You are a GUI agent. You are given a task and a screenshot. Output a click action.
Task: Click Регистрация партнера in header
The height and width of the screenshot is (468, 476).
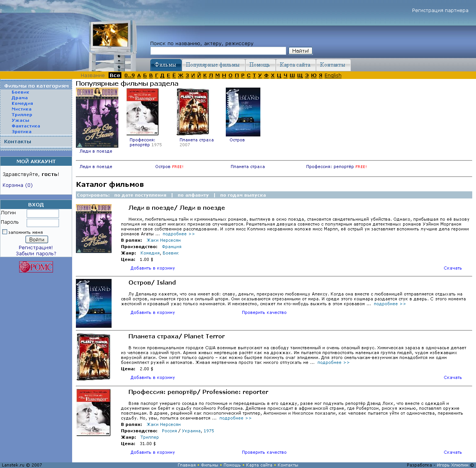(x=440, y=11)
